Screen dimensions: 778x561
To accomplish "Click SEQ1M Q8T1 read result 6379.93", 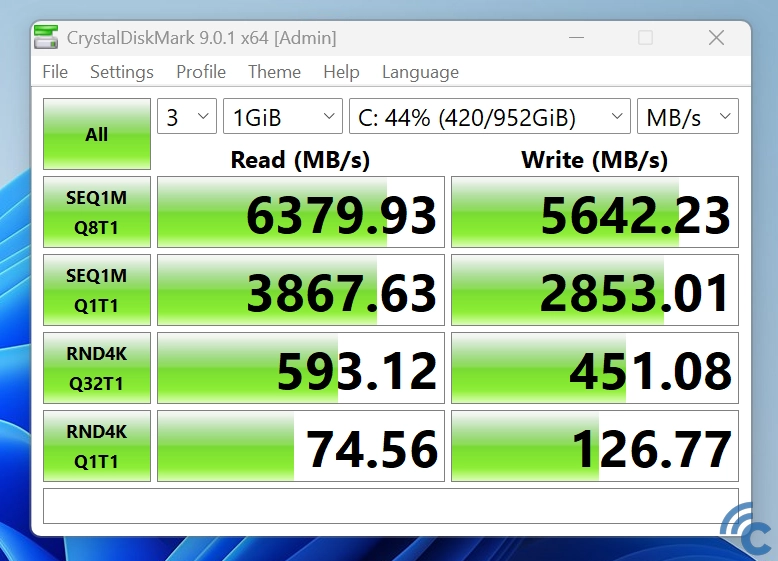I will click(x=301, y=212).
